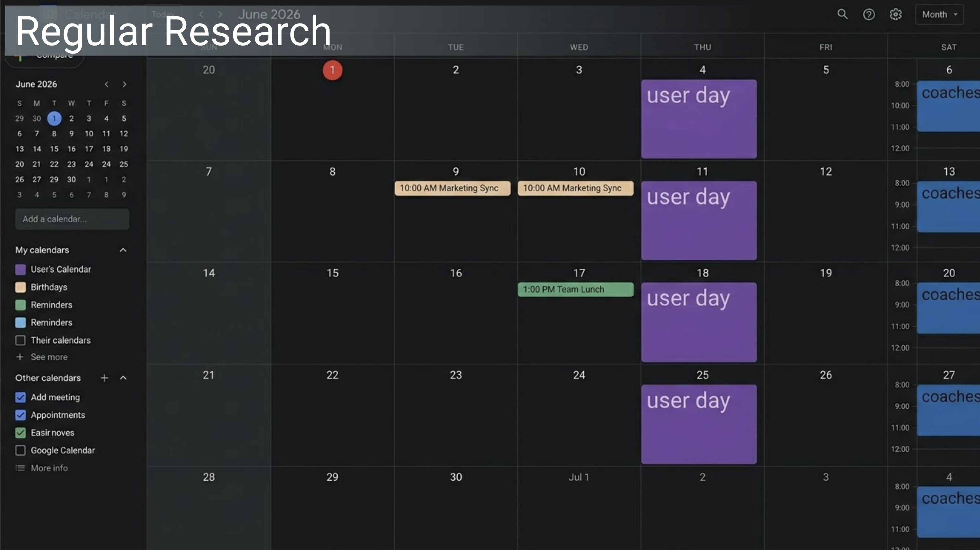Image resolution: width=980 pixels, height=550 pixels.
Task: Click See more under My calendars
Action: point(49,357)
